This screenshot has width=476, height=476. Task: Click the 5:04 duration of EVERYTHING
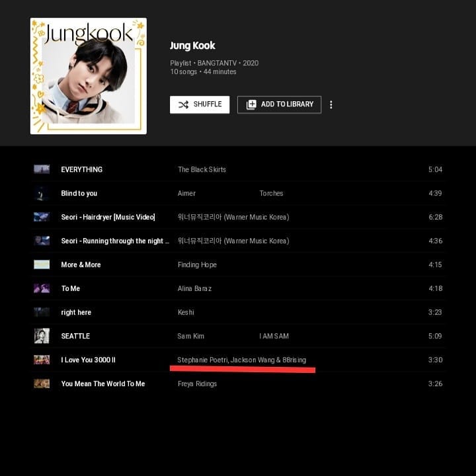(x=435, y=169)
